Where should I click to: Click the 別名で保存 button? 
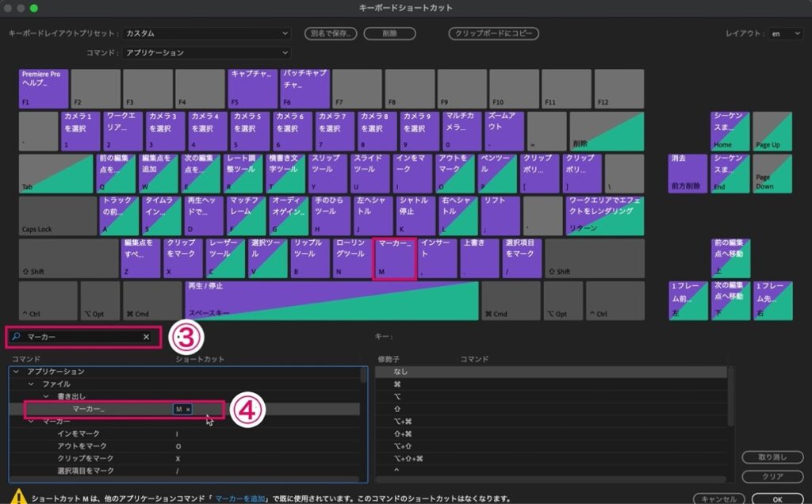pos(331,33)
